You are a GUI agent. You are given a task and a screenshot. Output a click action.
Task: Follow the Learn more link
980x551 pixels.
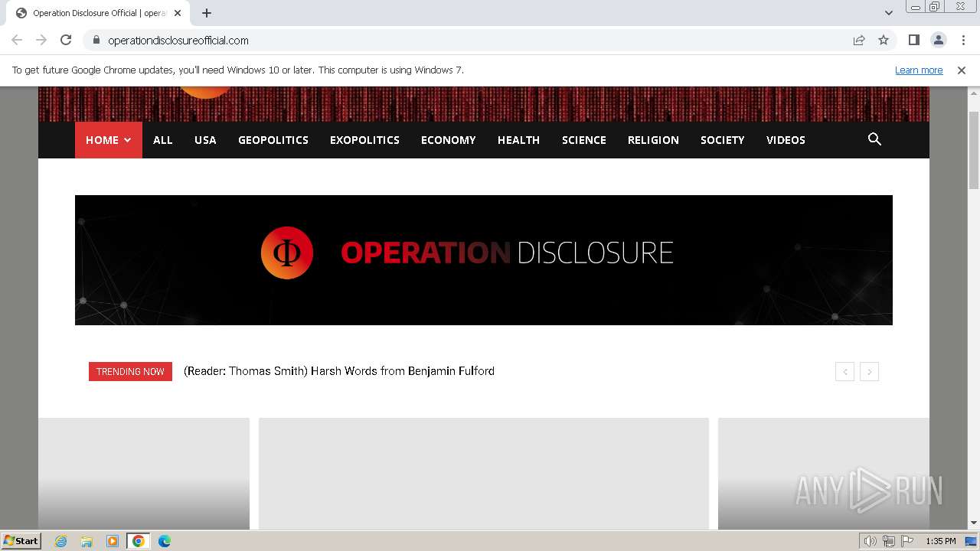pyautogui.click(x=919, y=70)
